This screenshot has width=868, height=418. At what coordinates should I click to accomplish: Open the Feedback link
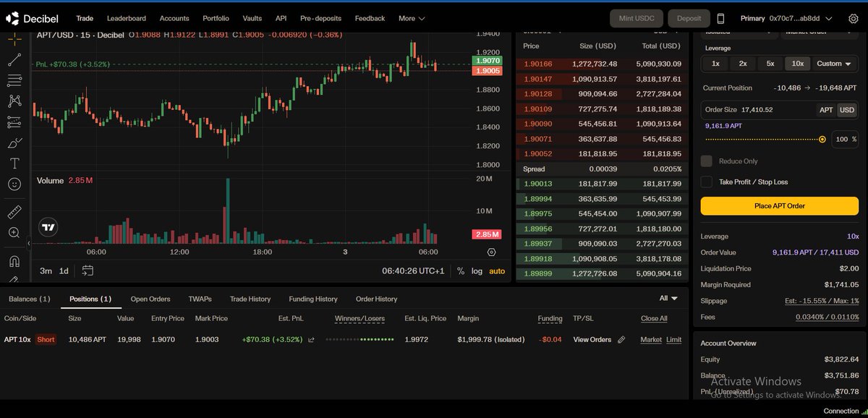(x=370, y=18)
